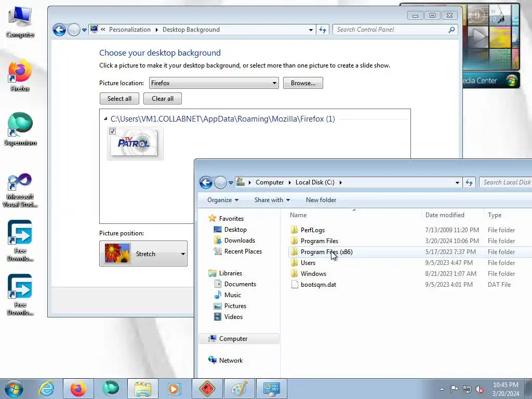Viewport: 532px width, 399px height.
Task: Open recent pages dropdown in Explorer
Action: click(x=231, y=182)
